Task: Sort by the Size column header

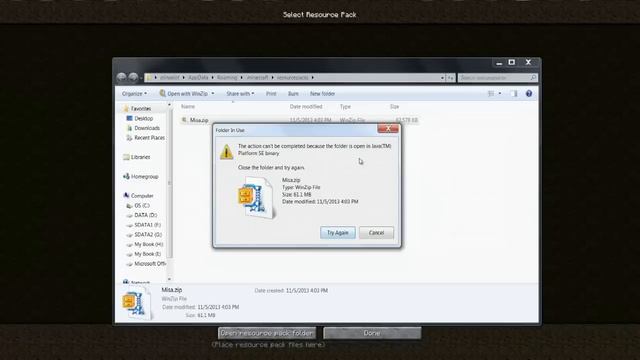Action: point(394,107)
